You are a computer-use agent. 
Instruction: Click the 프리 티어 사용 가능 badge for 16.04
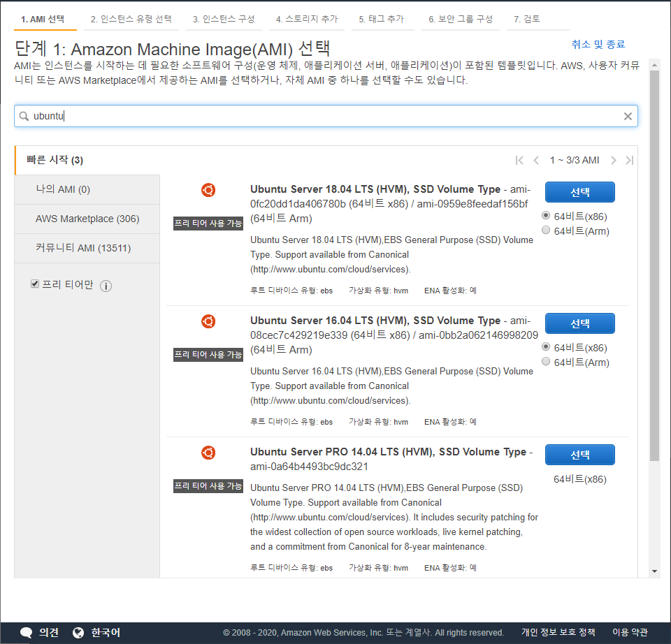[x=208, y=355]
